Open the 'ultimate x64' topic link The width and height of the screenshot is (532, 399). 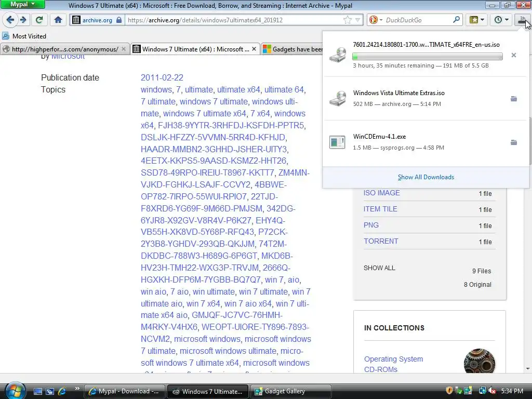coord(238,89)
